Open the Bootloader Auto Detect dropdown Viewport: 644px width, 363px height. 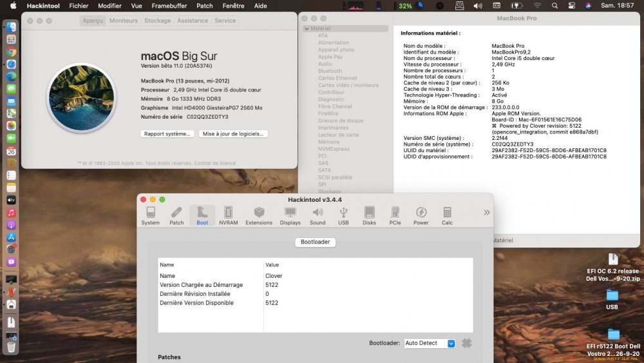tap(430, 343)
